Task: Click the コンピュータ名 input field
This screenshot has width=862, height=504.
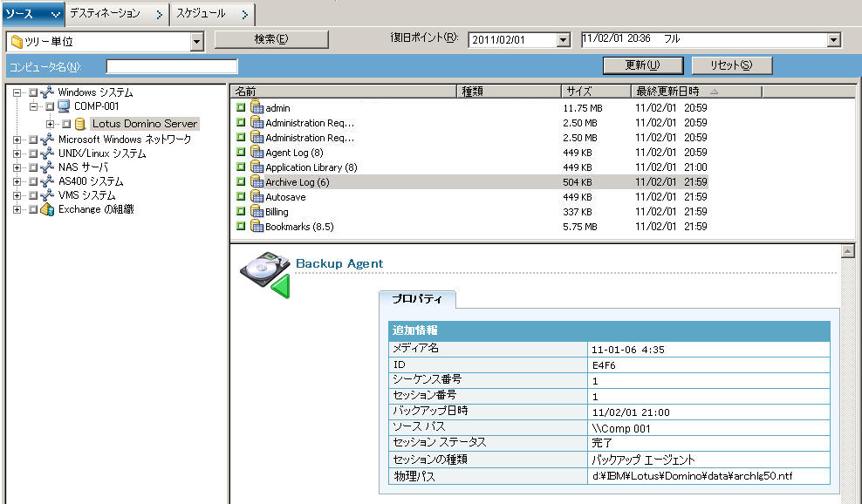Action: (172, 66)
